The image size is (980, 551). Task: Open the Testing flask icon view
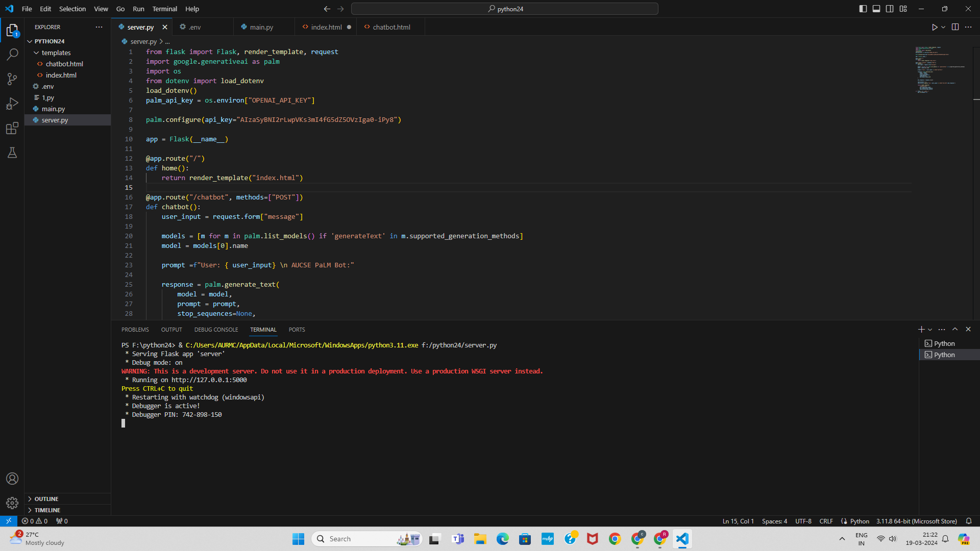(12, 153)
